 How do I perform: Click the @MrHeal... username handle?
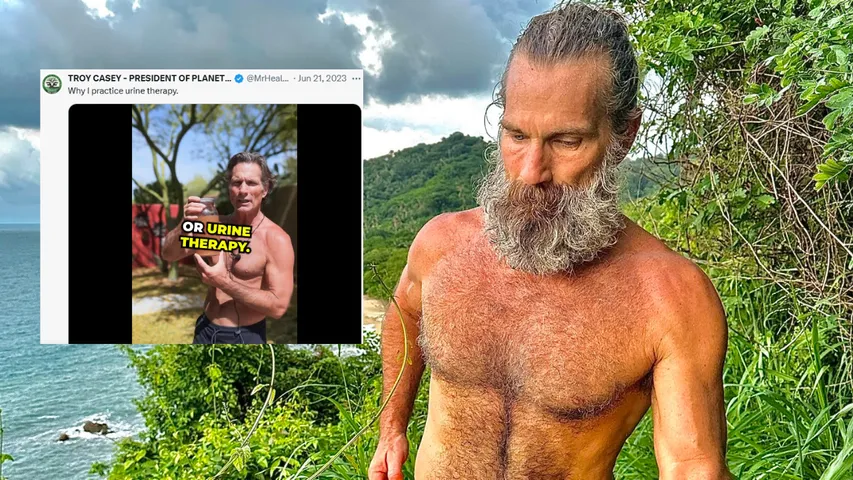coord(268,78)
